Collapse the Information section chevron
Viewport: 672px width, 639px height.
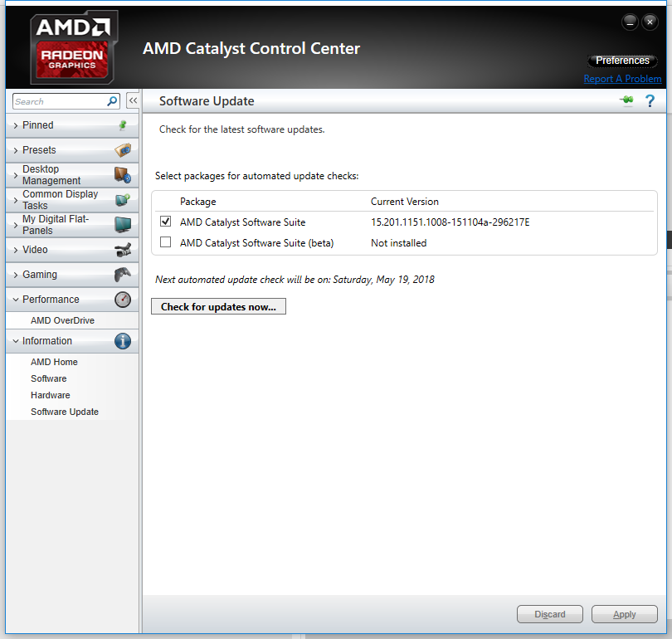(16, 341)
